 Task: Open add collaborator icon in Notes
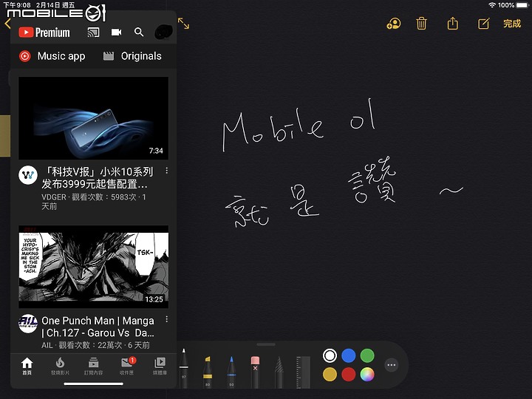click(x=394, y=24)
